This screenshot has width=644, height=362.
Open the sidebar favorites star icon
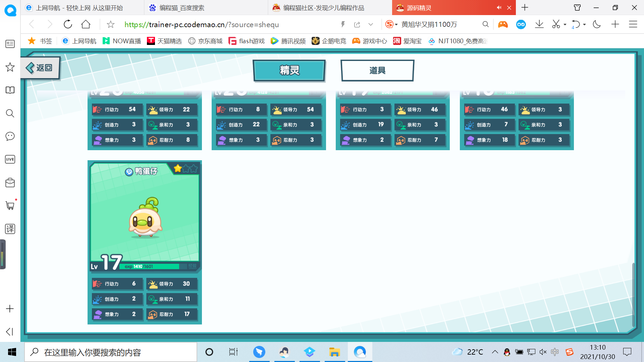click(x=10, y=67)
